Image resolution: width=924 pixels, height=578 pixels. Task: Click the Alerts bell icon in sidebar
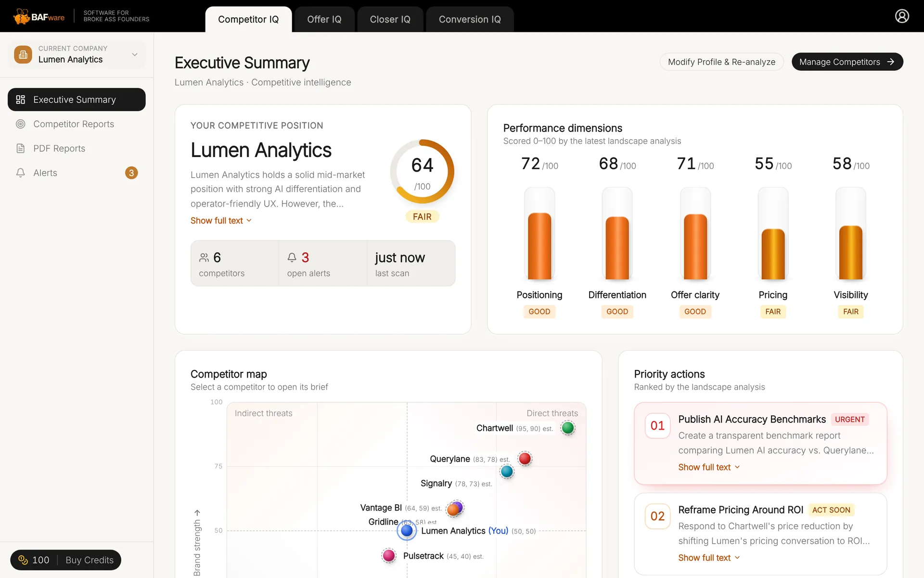[21, 173]
